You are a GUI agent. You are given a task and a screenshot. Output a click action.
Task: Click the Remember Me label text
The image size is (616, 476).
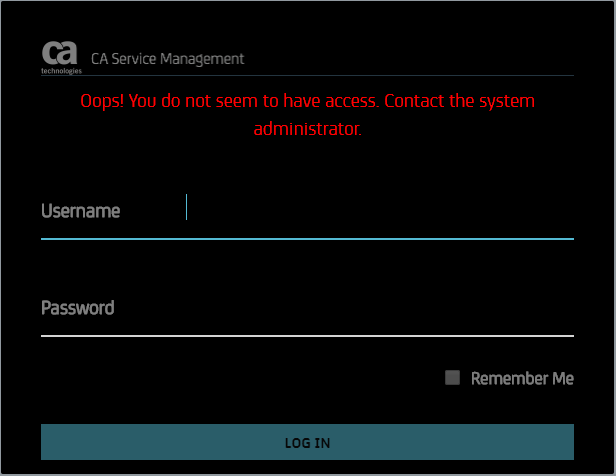pos(522,378)
